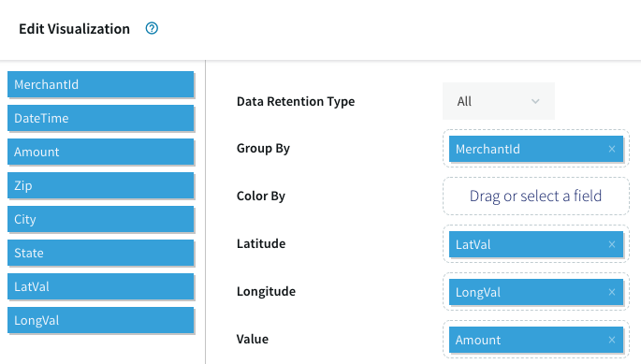Select LongVal in the field list
Screen dimensions: 641x364
[x=100, y=320]
